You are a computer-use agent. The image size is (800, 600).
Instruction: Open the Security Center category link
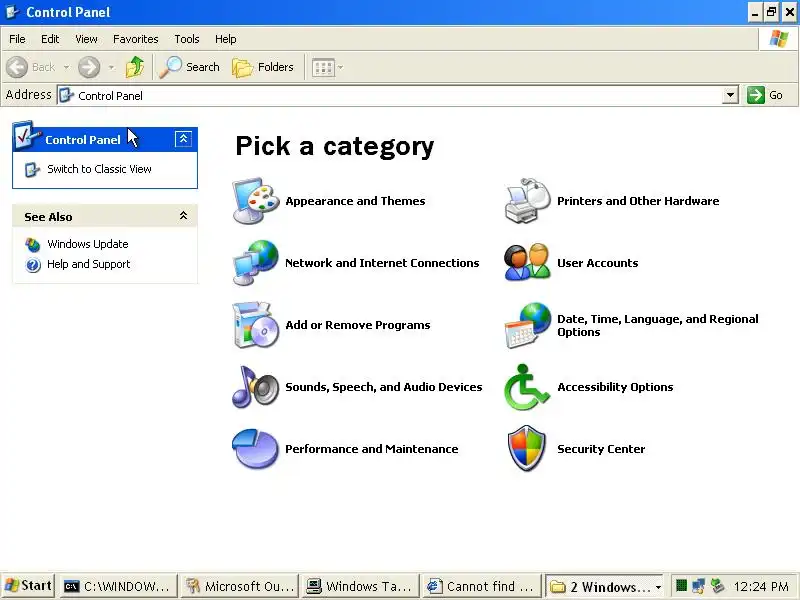(x=601, y=449)
